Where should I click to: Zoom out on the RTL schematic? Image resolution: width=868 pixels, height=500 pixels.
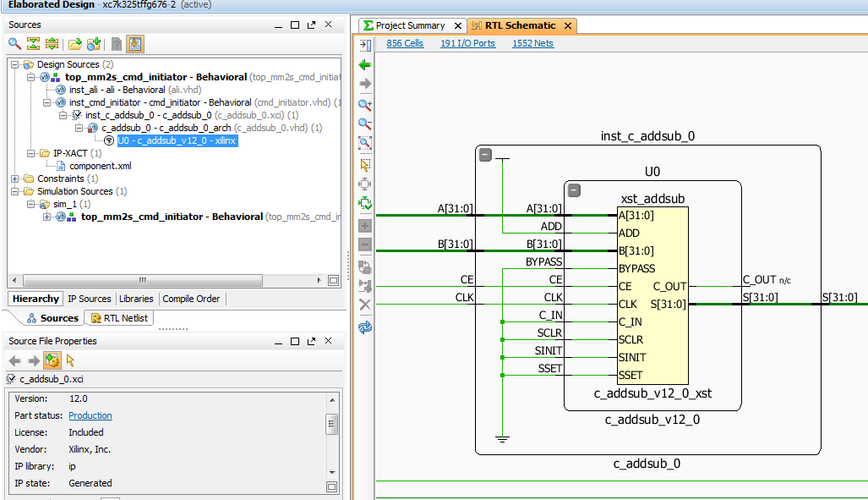[x=365, y=124]
